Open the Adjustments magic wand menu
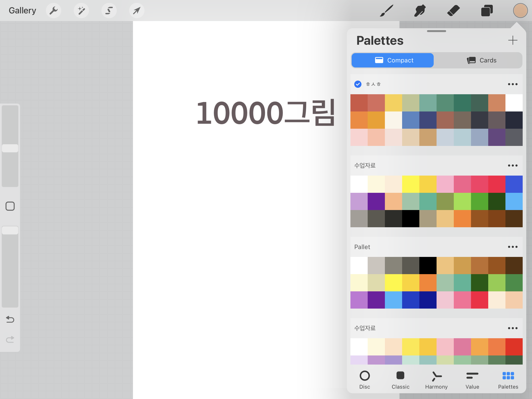The image size is (532, 399). (x=81, y=11)
